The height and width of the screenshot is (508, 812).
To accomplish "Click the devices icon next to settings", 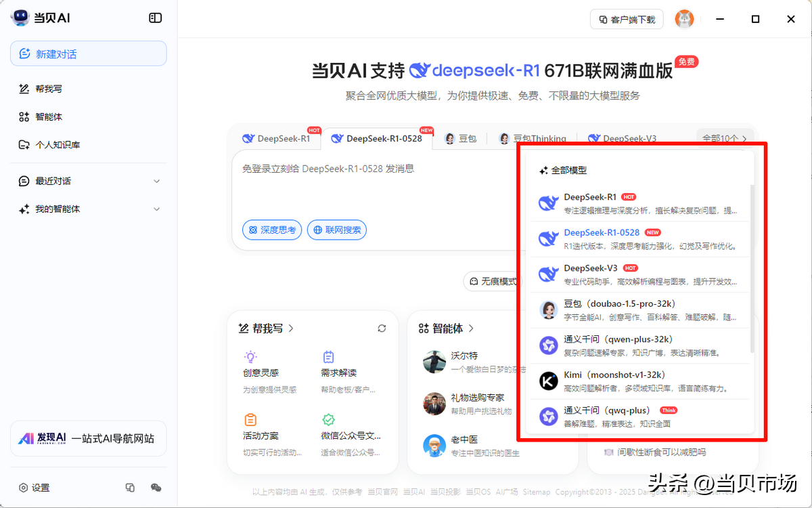I will coord(131,488).
